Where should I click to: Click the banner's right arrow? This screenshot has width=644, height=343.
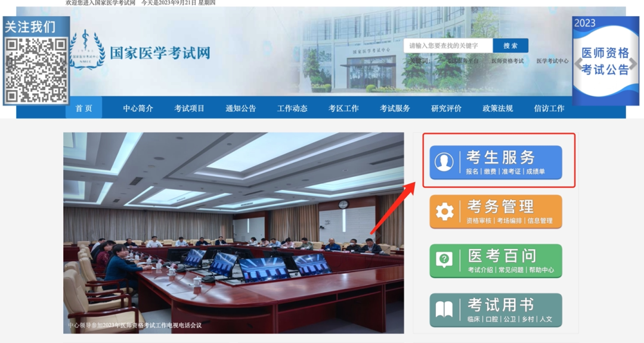pyautogui.click(x=633, y=64)
